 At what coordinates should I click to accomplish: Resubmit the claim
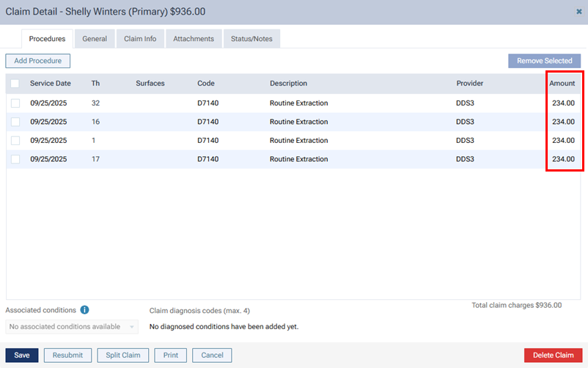(x=67, y=356)
